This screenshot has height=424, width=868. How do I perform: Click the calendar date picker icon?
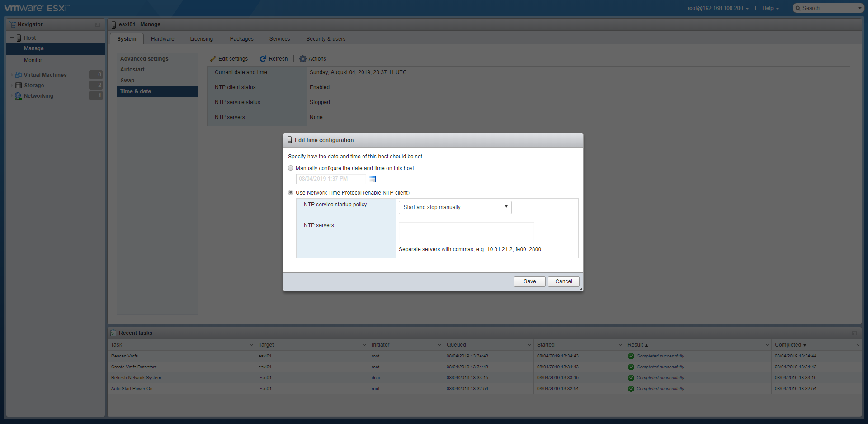click(372, 179)
